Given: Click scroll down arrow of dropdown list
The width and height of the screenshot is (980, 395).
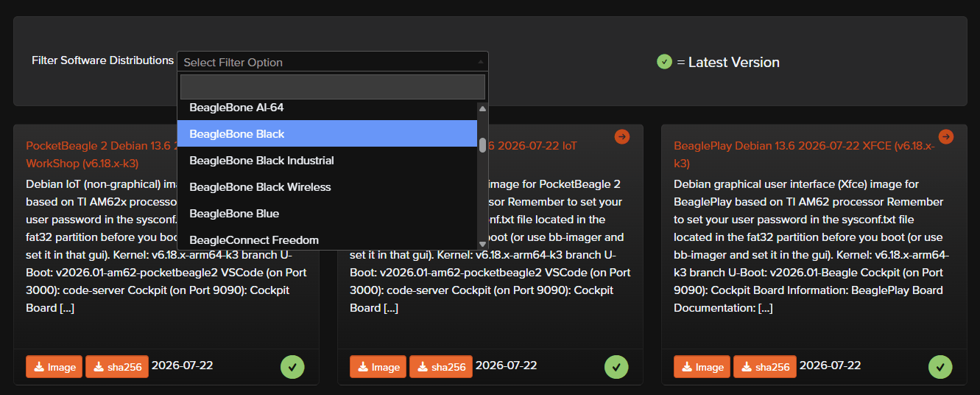Looking at the screenshot, I should tap(483, 244).
